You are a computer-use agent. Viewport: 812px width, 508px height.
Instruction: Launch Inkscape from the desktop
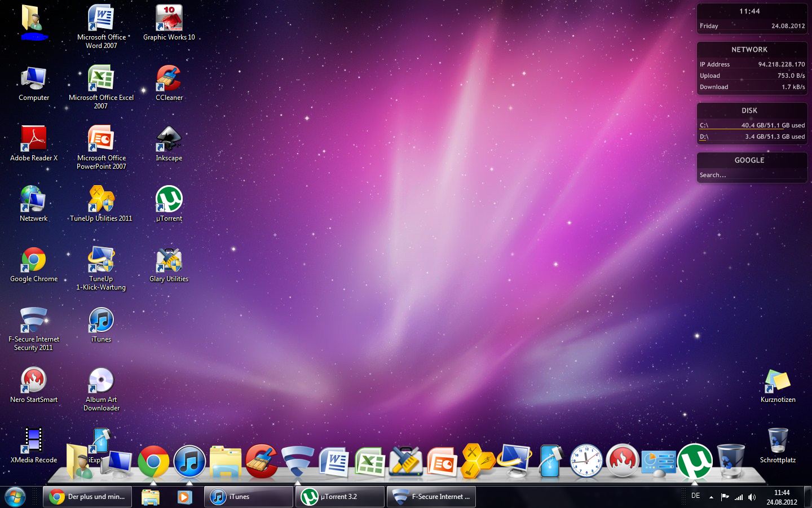(x=169, y=144)
